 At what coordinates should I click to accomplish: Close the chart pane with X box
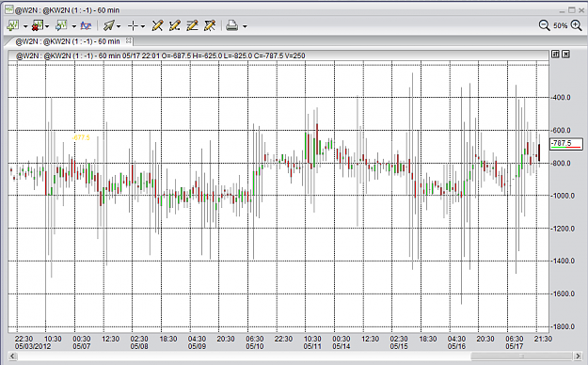(565, 55)
